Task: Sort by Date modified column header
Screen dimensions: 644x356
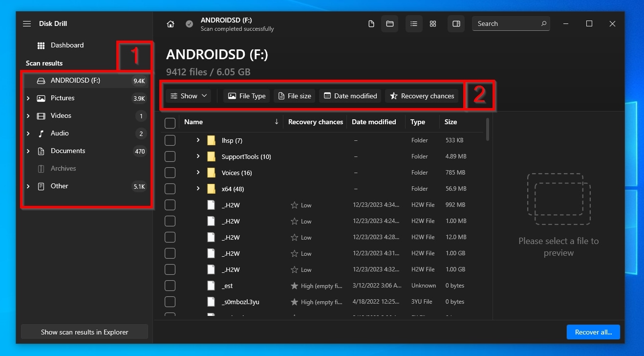Action: 374,122
